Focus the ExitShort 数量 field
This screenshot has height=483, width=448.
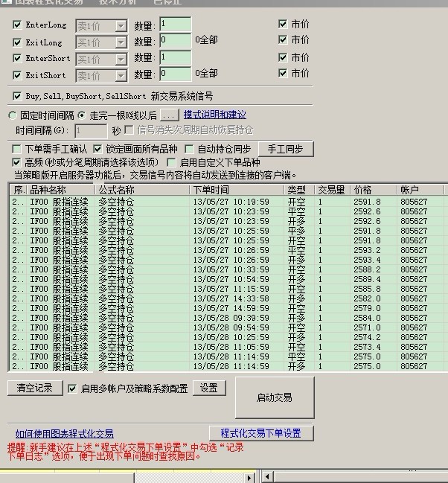176,74
